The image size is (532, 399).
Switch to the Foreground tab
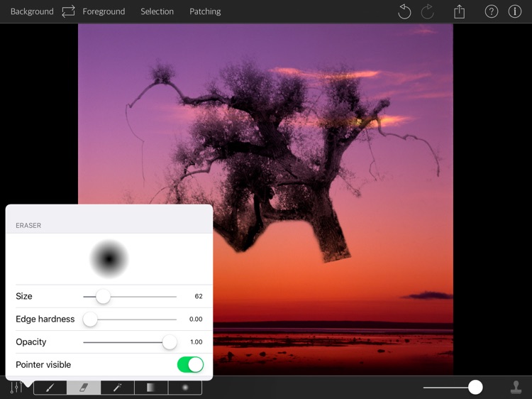click(x=104, y=11)
